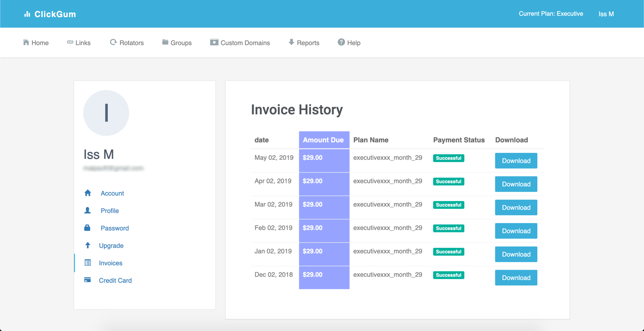644x331 pixels.
Task: Click the $29.00 amount in May row
Action: pyautogui.click(x=313, y=157)
